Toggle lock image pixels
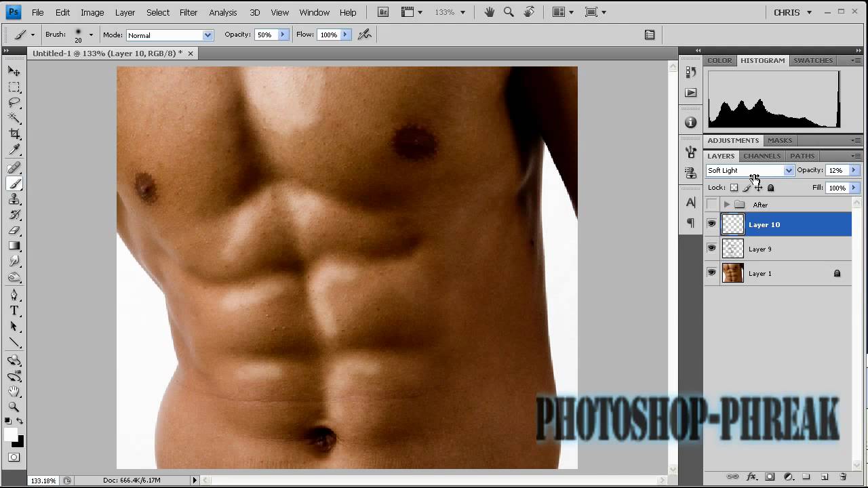The height and width of the screenshot is (488, 868). (747, 188)
